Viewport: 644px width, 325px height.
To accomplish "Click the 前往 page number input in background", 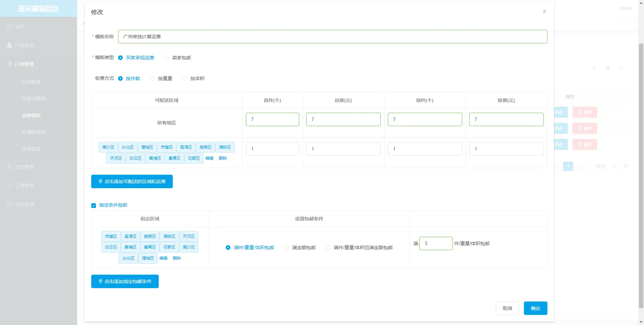I will coord(614,166).
